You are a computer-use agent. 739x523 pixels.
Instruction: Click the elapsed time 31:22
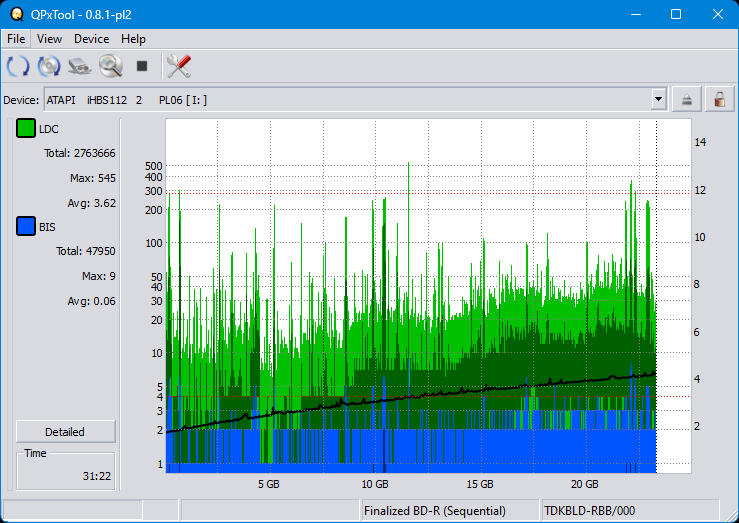pos(97,476)
